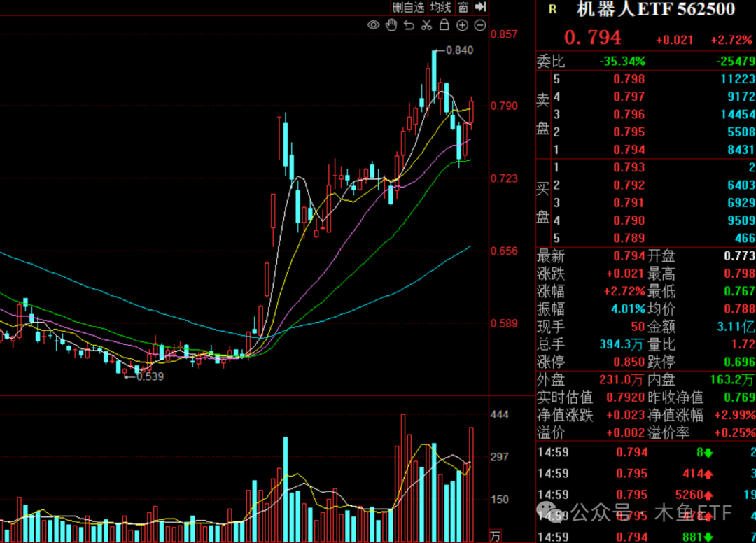Zoom out with the minus circle icon
The height and width of the screenshot is (543, 756).
(x=480, y=25)
